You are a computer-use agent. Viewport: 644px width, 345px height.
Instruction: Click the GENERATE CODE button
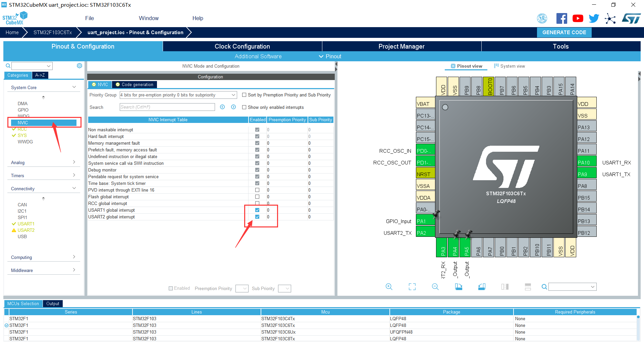click(x=564, y=32)
